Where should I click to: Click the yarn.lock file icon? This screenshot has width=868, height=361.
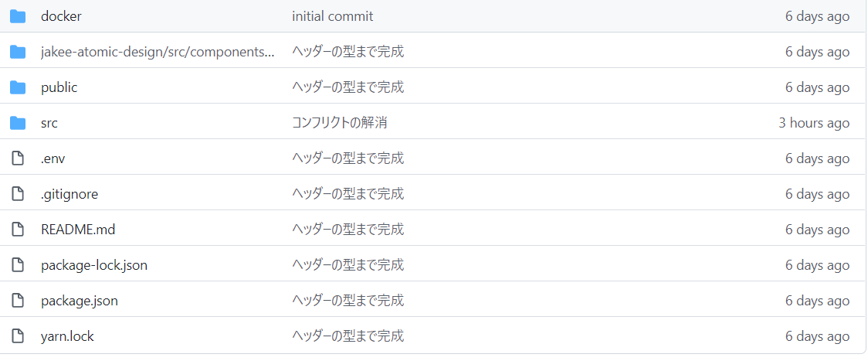18,336
